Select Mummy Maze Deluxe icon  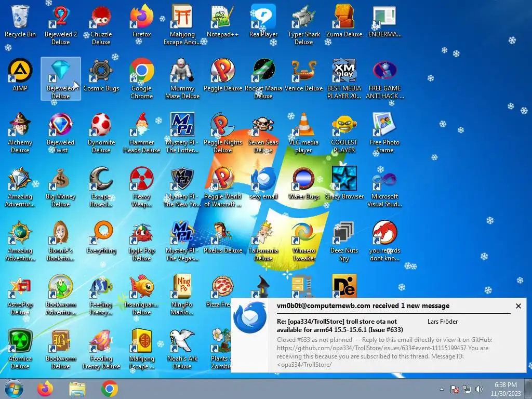(182, 79)
